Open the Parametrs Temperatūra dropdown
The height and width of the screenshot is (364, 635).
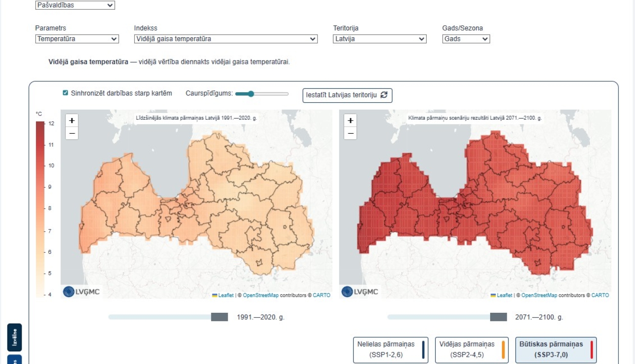click(77, 39)
